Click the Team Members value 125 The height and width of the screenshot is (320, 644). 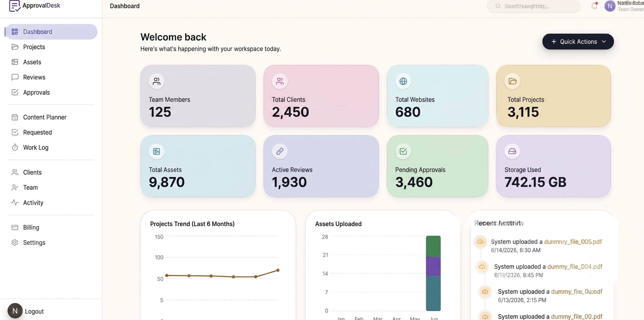160,112
